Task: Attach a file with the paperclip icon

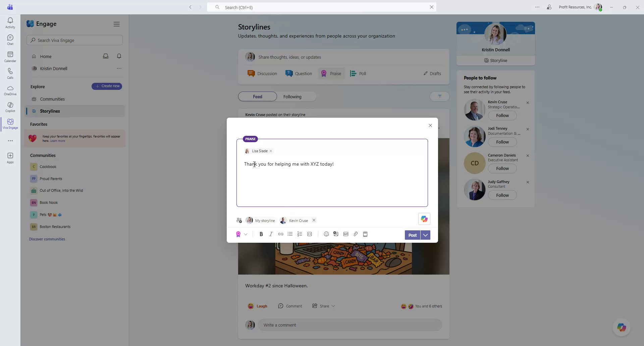Action: (356, 234)
